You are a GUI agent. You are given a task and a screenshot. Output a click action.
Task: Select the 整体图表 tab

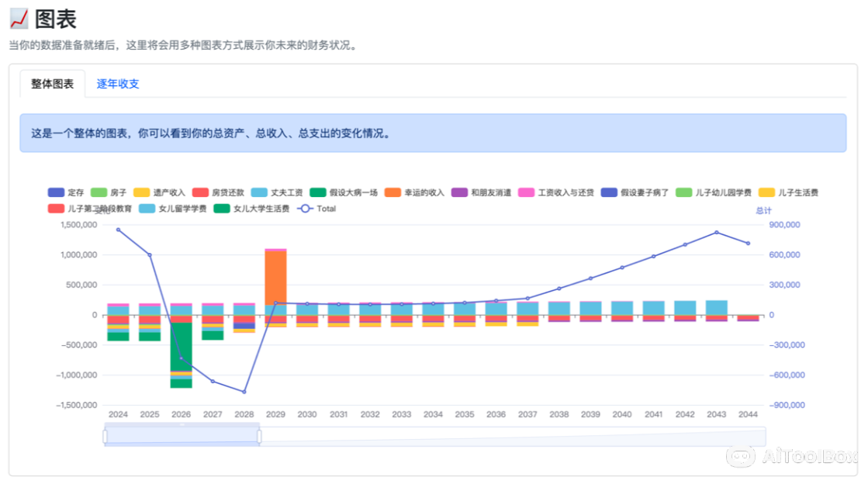point(52,83)
